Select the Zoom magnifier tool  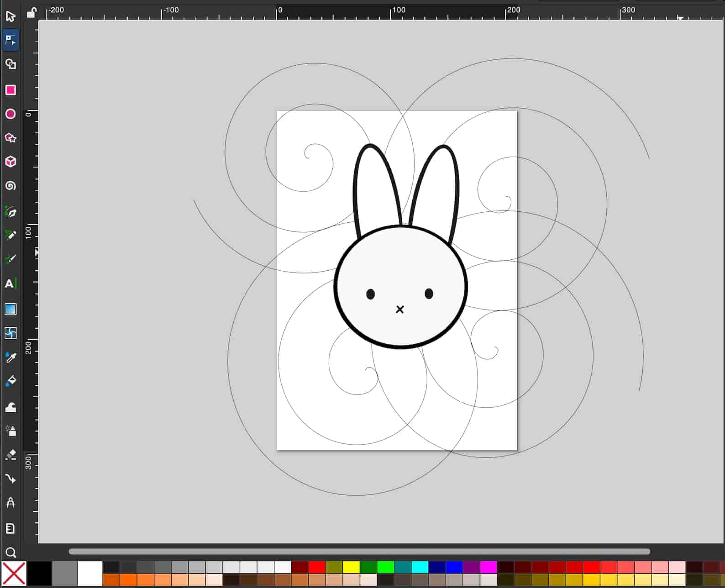(x=11, y=552)
